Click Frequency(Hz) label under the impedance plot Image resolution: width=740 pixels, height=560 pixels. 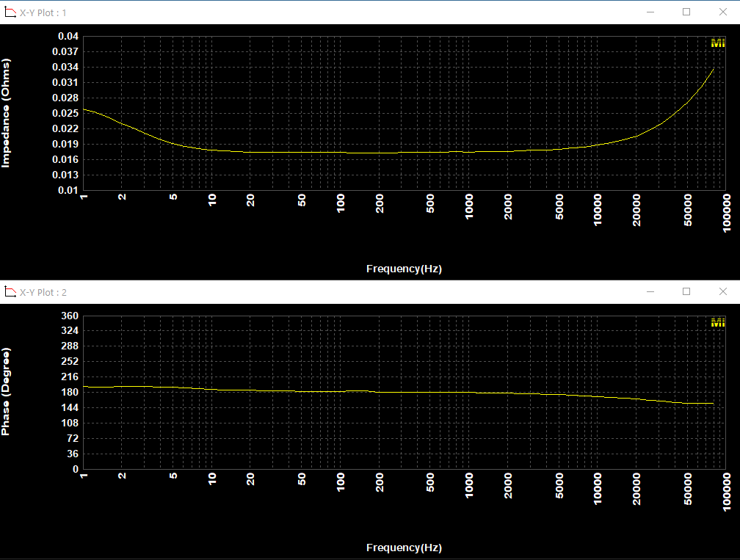[404, 269]
